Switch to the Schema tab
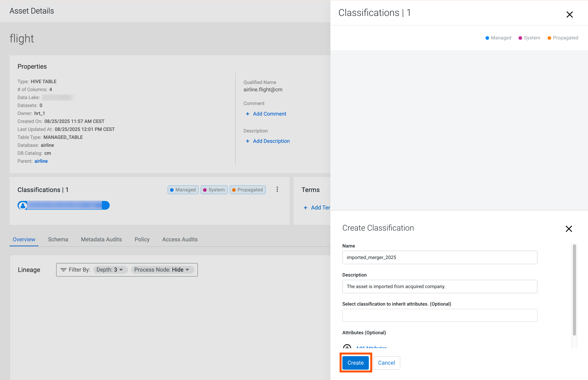 [58, 239]
